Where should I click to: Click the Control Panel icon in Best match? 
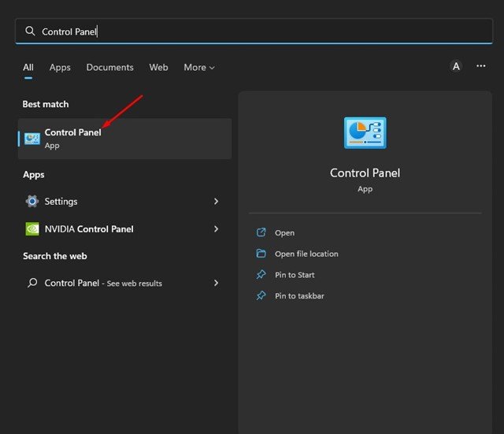[x=32, y=139]
